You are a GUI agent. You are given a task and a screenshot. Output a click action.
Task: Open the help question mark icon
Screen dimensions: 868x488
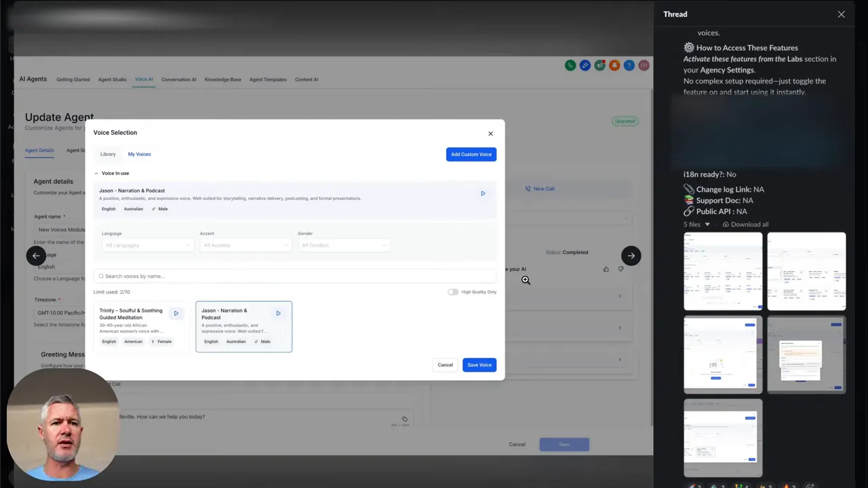pyautogui.click(x=629, y=65)
